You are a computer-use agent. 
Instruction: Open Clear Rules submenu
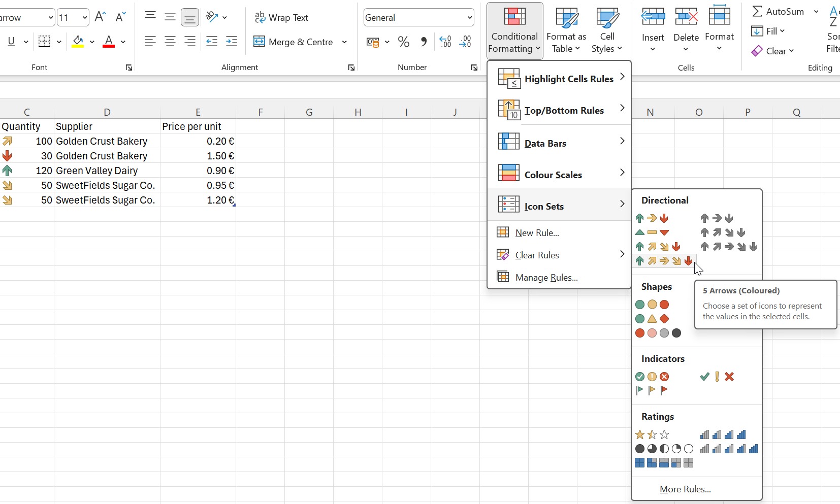(559, 255)
